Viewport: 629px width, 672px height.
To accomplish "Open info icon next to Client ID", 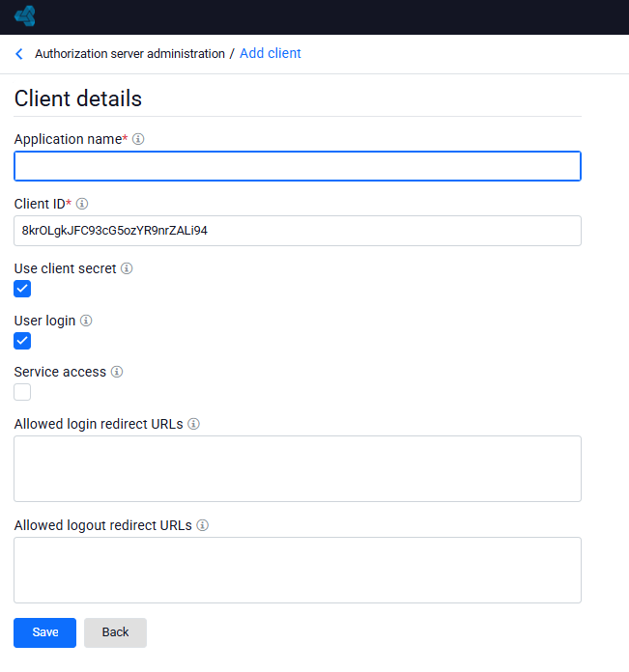I will (x=82, y=204).
